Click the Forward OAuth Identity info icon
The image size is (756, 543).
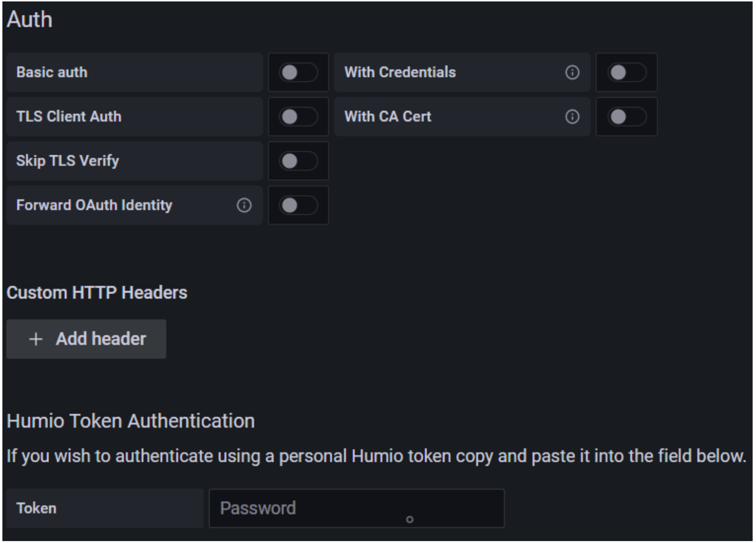coord(244,206)
